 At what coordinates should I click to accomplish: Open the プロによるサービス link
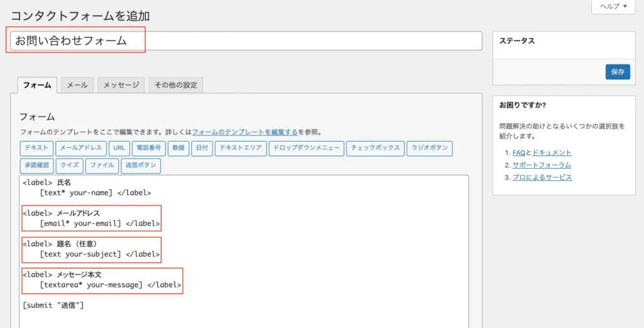click(542, 178)
